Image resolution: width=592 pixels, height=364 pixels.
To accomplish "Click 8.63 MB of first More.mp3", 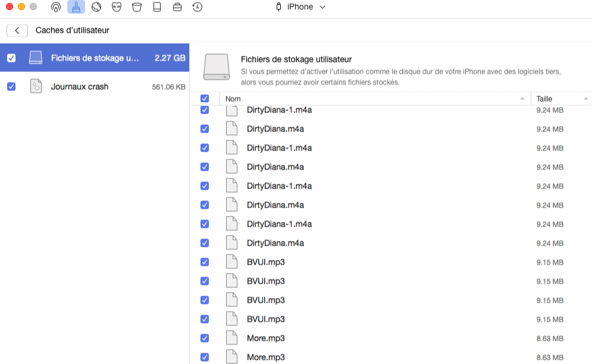I will pos(550,338).
